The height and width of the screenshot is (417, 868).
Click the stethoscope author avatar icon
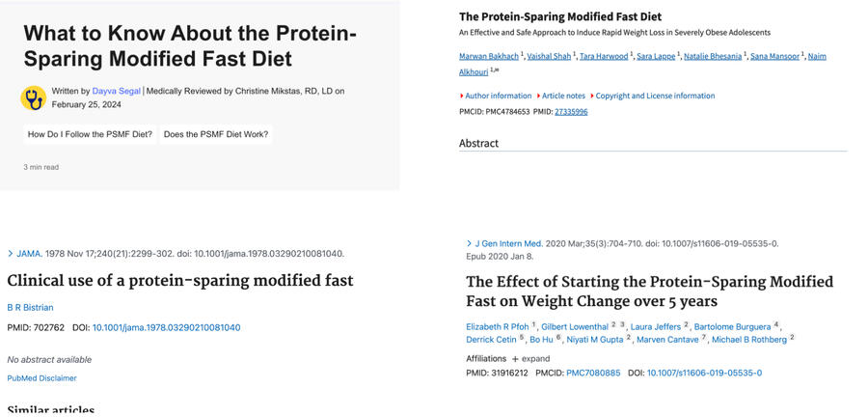coord(33,97)
